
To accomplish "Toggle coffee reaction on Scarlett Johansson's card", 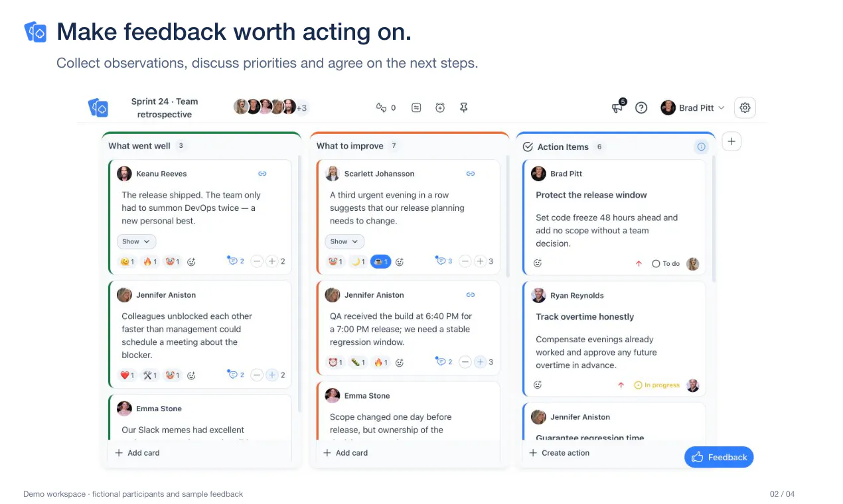I will tap(380, 262).
